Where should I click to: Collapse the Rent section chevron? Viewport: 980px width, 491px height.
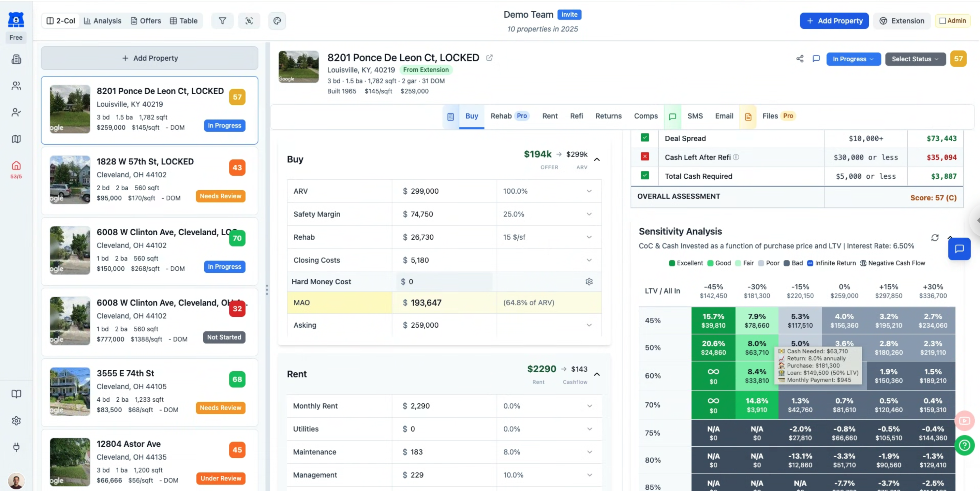click(597, 374)
